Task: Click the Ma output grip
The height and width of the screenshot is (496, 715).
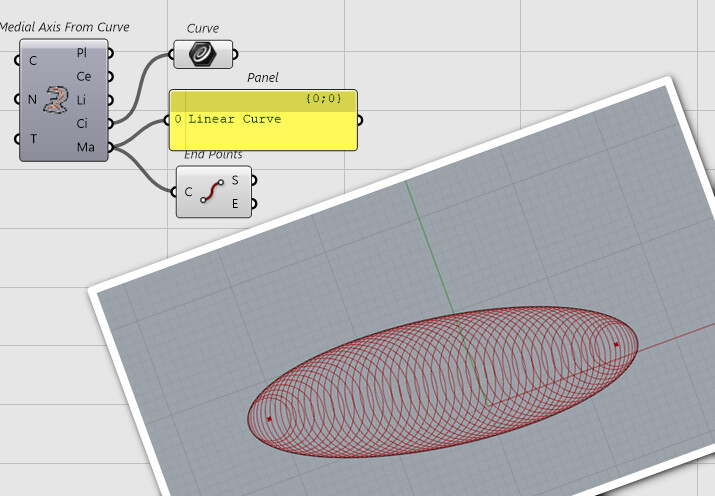Action: (x=110, y=147)
